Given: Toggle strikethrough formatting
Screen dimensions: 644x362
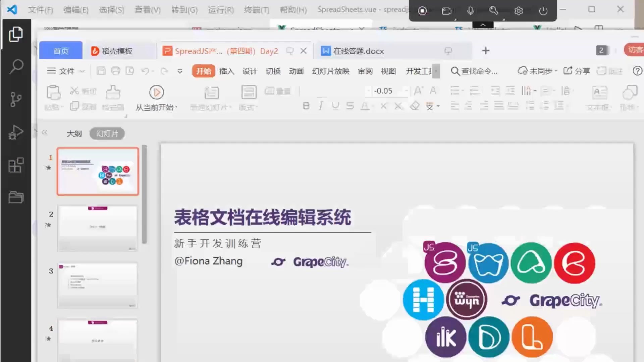Looking at the screenshot, I should (x=350, y=106).
